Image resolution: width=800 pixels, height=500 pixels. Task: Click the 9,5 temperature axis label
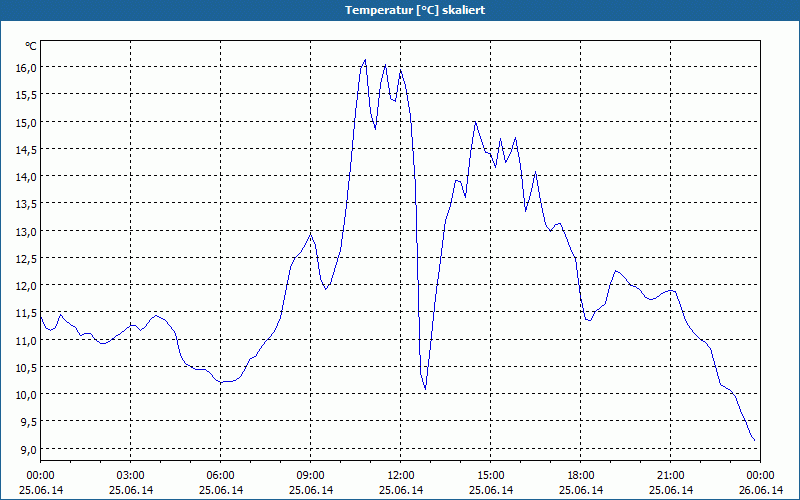pyautogui.click(x=28, y=422)
